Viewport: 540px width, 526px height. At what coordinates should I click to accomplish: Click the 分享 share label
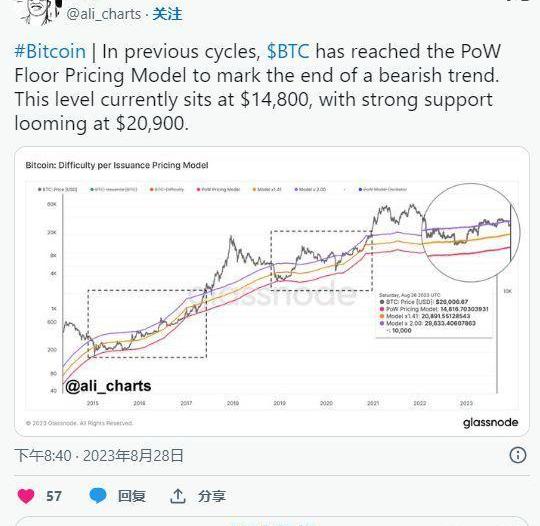click(212, 496)
